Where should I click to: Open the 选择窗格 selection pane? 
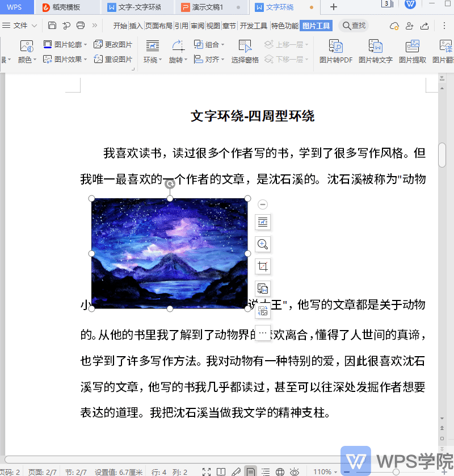245,52
